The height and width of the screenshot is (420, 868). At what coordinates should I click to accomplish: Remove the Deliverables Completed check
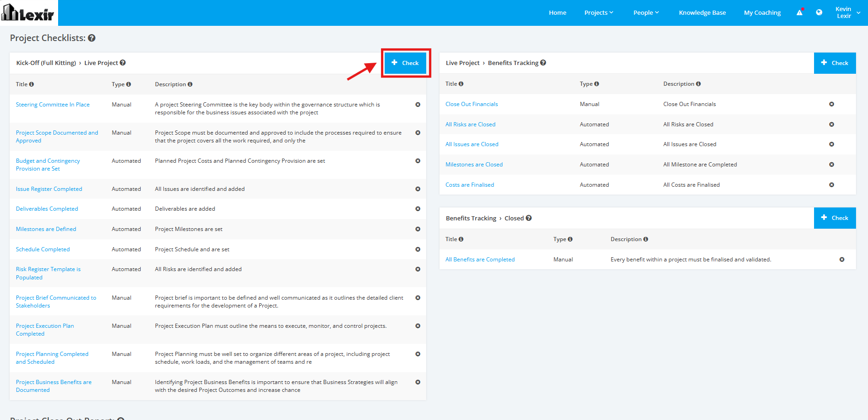pyautogui.click(x=418, y=209)
